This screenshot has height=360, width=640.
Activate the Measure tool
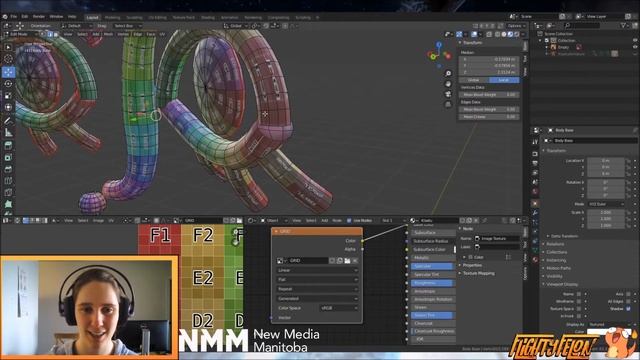(x=8, y=132)
